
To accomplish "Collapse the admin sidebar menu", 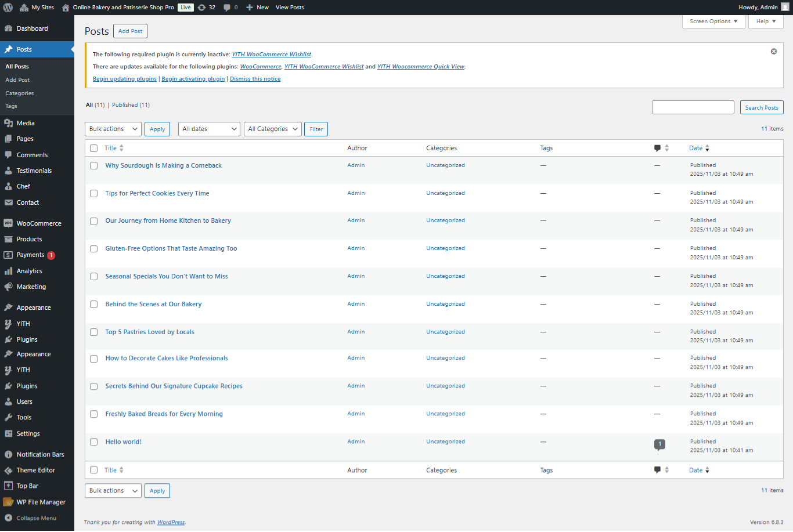I will click(36, 518).
